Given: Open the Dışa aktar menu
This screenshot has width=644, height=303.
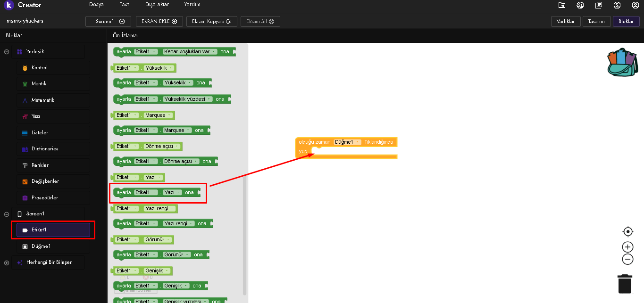Looking at the screenshot, I should (x=157, y=5).
